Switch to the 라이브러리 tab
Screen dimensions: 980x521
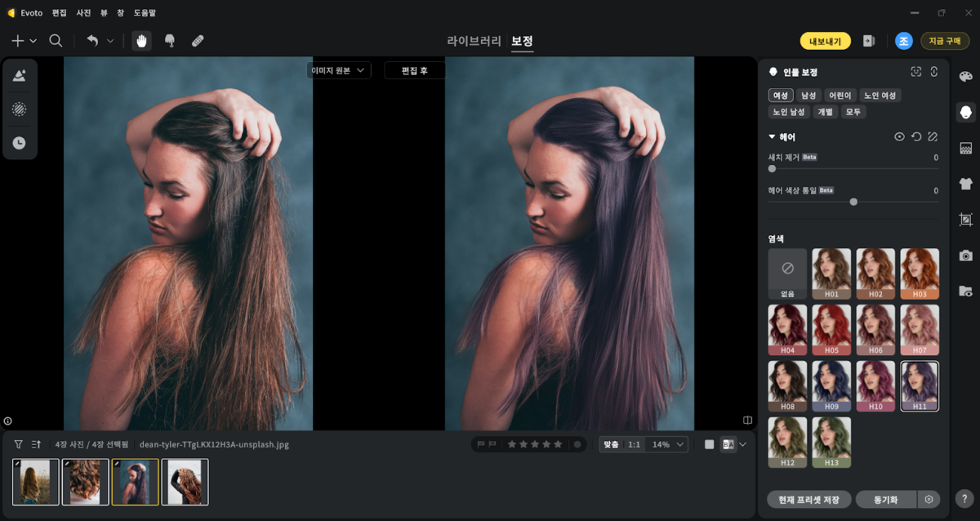pos(474,41)
